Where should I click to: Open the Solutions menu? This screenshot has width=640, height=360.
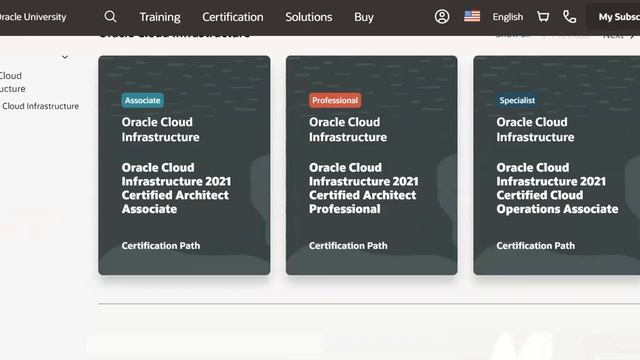[x=309, y=17]
